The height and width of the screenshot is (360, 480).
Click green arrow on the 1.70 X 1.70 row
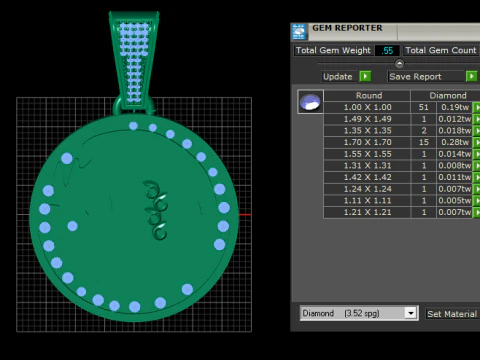477,142
